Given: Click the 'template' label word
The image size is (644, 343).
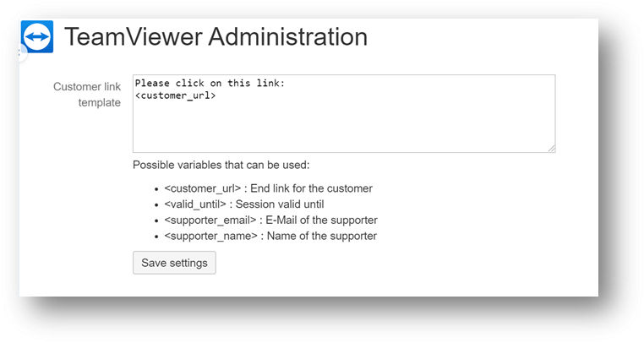Looking at the screenshot, I should [x=100, y=103].
